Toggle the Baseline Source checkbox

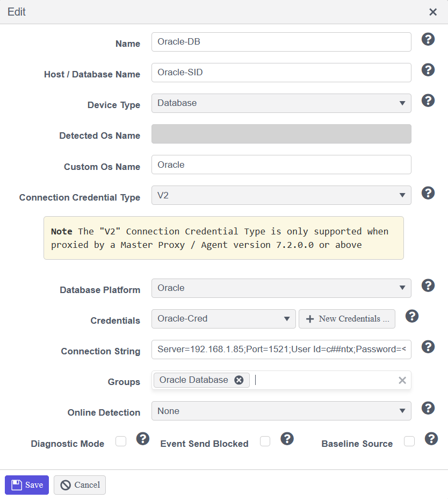coord(409,441)
